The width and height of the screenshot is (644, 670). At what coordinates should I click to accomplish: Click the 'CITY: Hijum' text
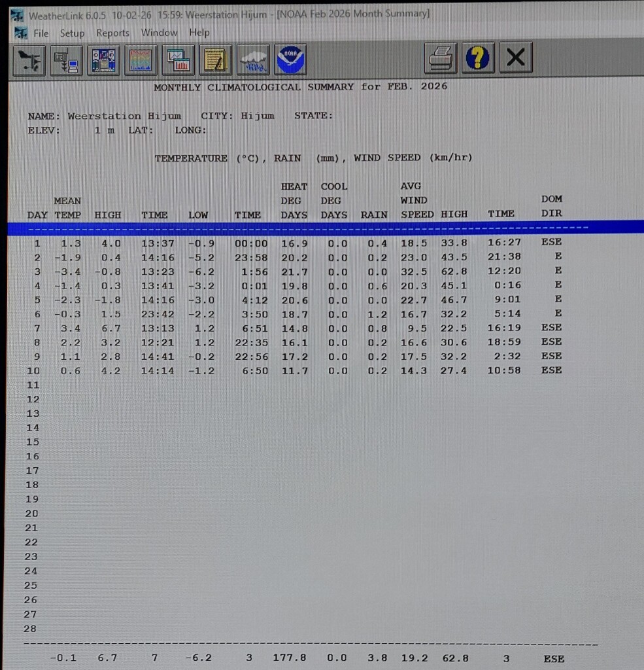(x=237, y=116)
